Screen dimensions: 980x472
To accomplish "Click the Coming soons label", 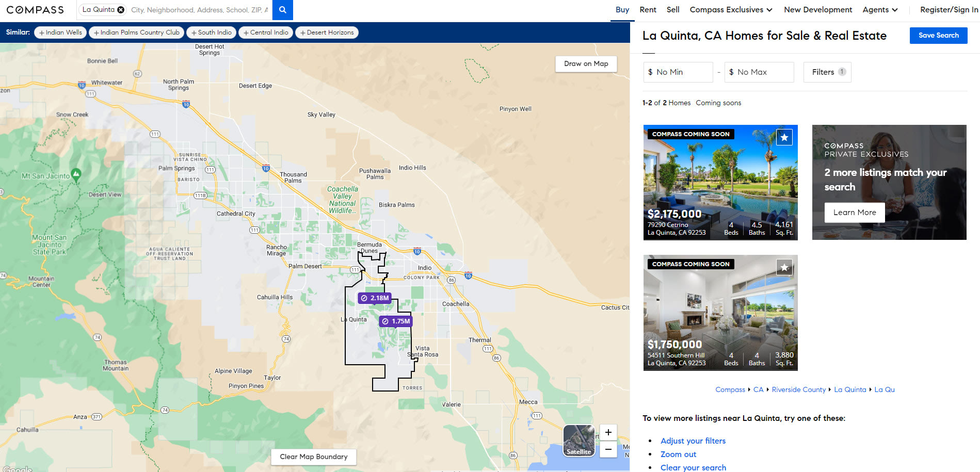I will click(x=718, y=103).
